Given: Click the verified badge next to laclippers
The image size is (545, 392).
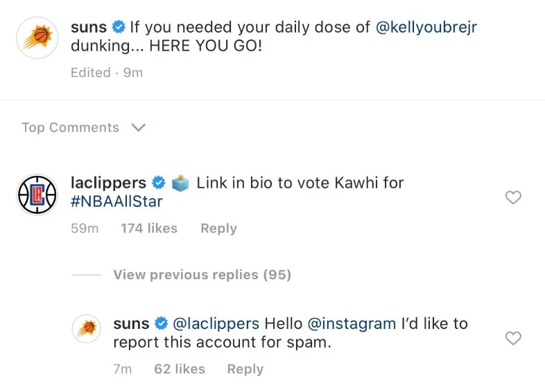Looking at the screenshot, I should click(159, 183).
